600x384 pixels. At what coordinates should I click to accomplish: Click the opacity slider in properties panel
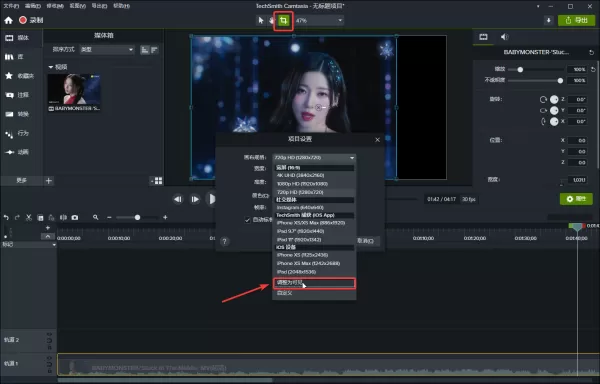pyautogui.click(x=536, y=81)
